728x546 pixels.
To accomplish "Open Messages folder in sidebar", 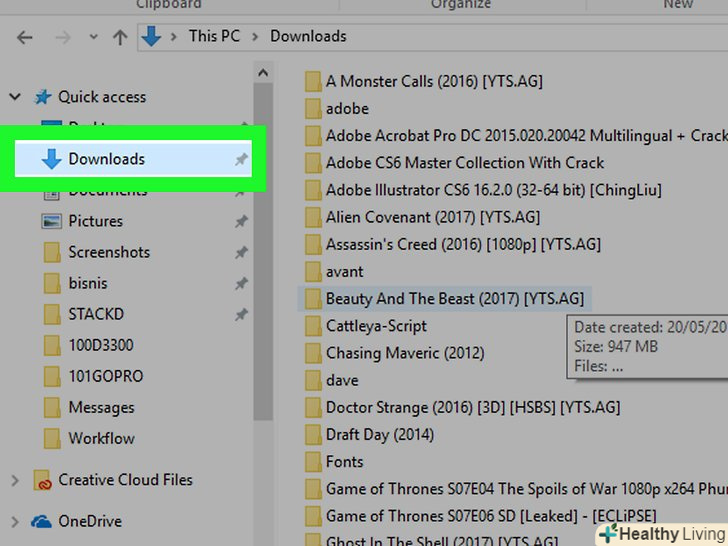I will [101, 408].
